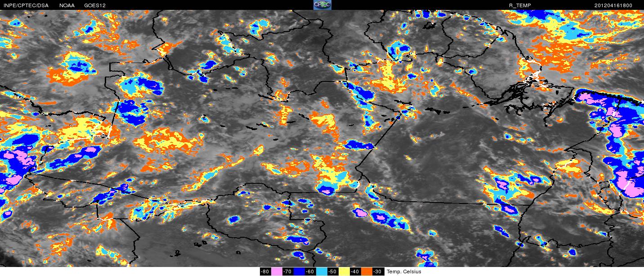Click the NOAA label in header

(67, 5)
